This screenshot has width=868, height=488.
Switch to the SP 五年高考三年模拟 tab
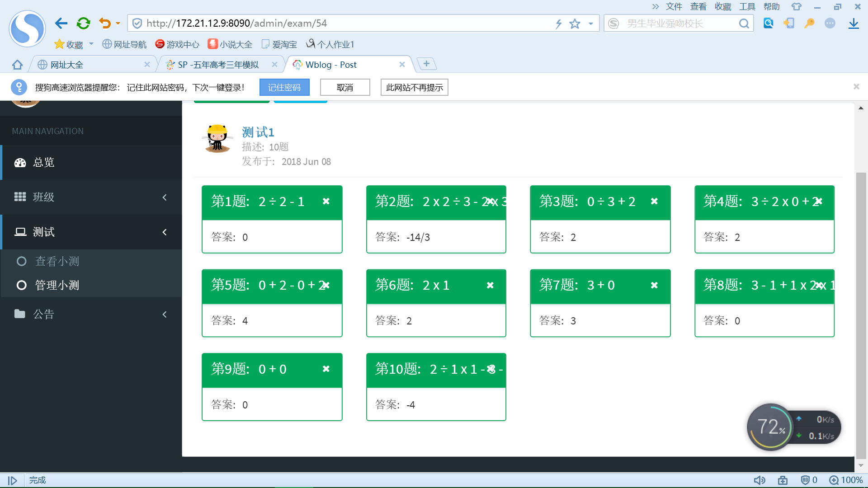(x=218, y=65)
